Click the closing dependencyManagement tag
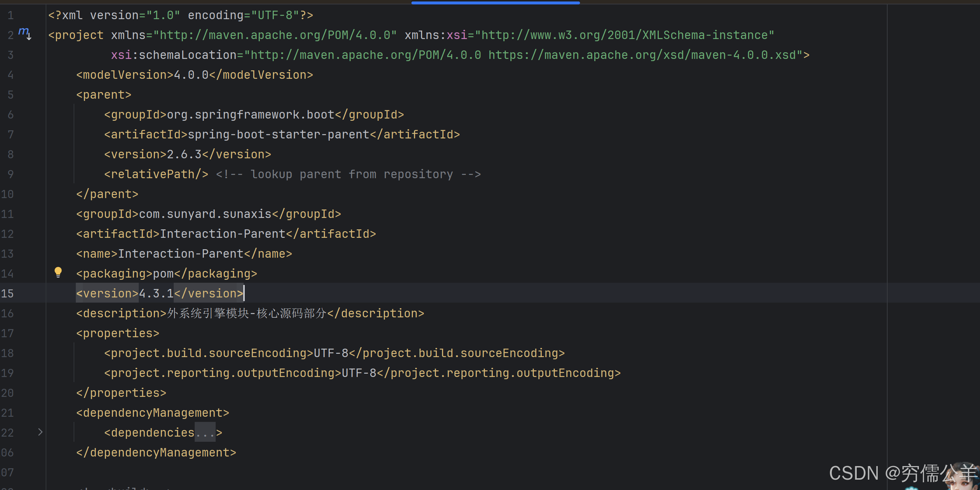The width and height of the screenshot is (980, 490). [x=156, y=453]
